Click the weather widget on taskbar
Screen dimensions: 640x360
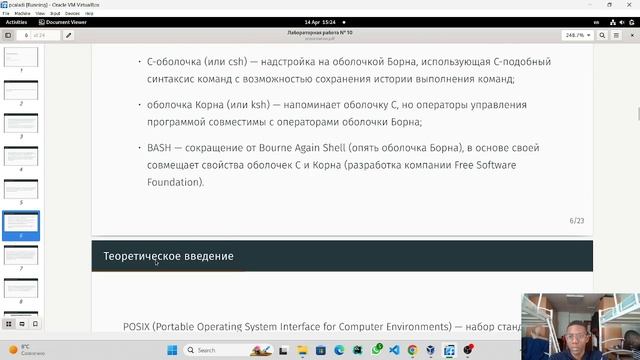[x=27, y=350]
